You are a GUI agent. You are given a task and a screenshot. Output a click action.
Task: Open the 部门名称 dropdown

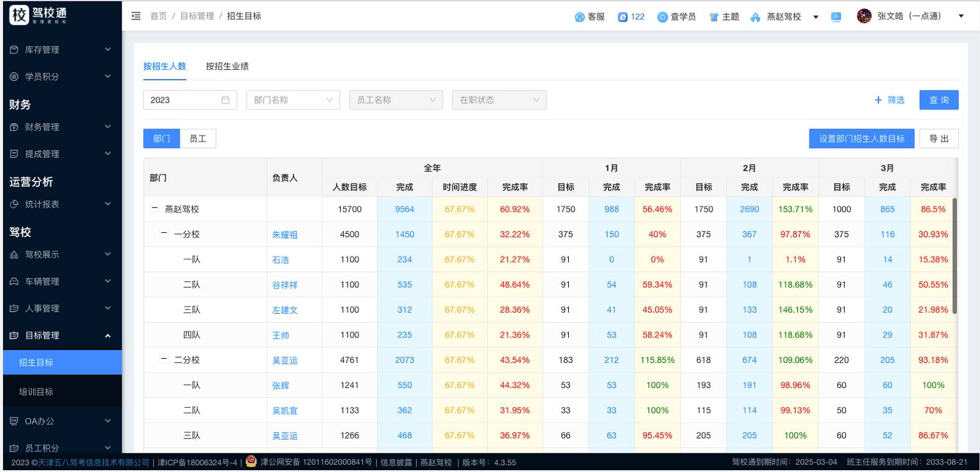click(293, 100)
